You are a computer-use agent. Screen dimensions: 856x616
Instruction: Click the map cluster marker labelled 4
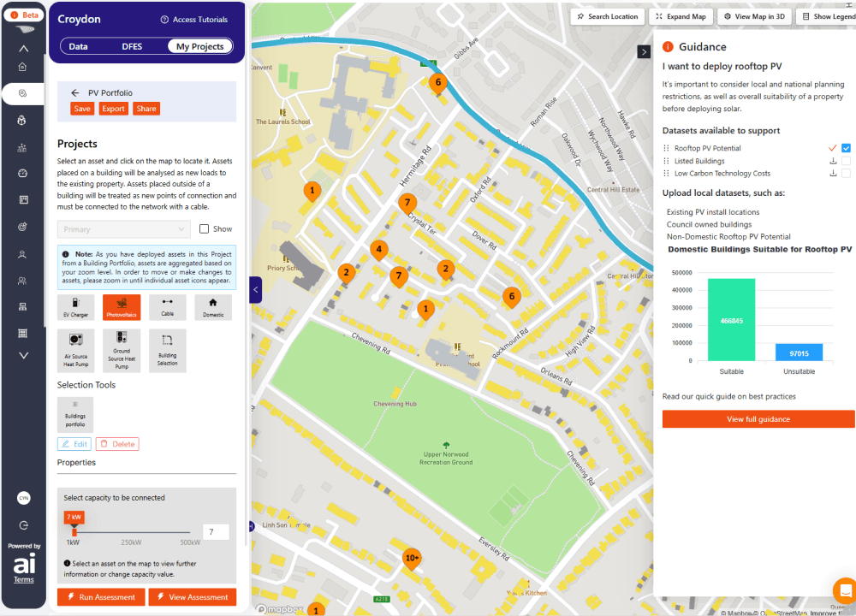[379, 250]
